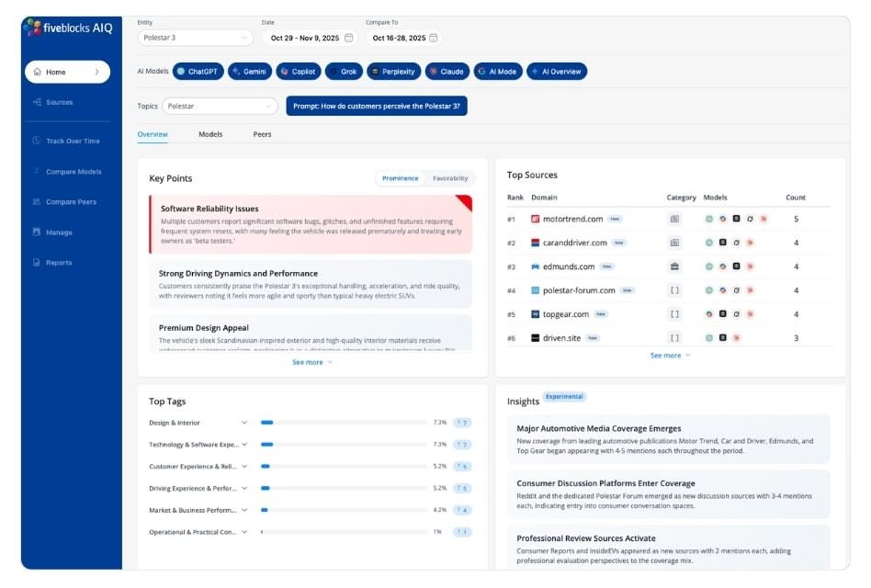
Task: Click the motortrend.com category icon
Action: click(674, 220)
